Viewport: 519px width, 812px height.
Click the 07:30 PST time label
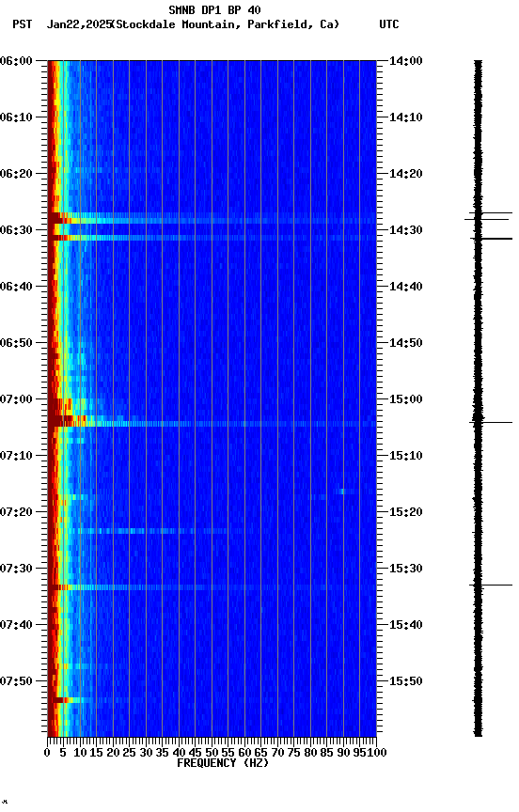tap(16, 569)
